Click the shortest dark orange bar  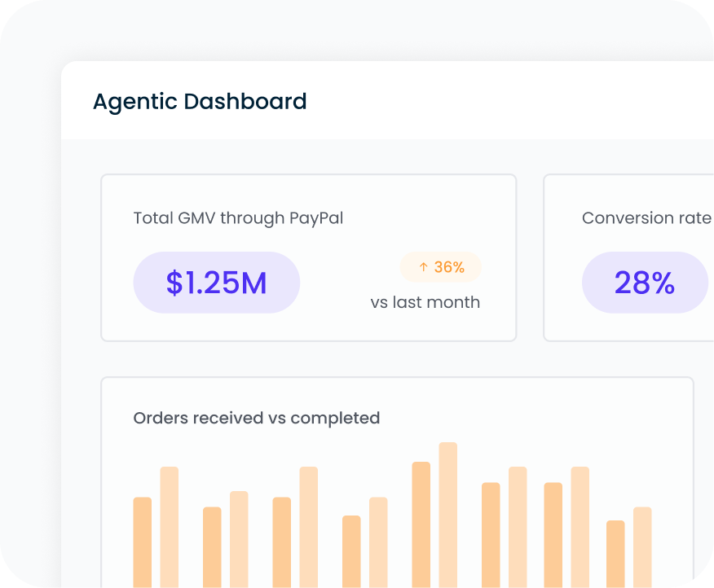coord(614,552)
